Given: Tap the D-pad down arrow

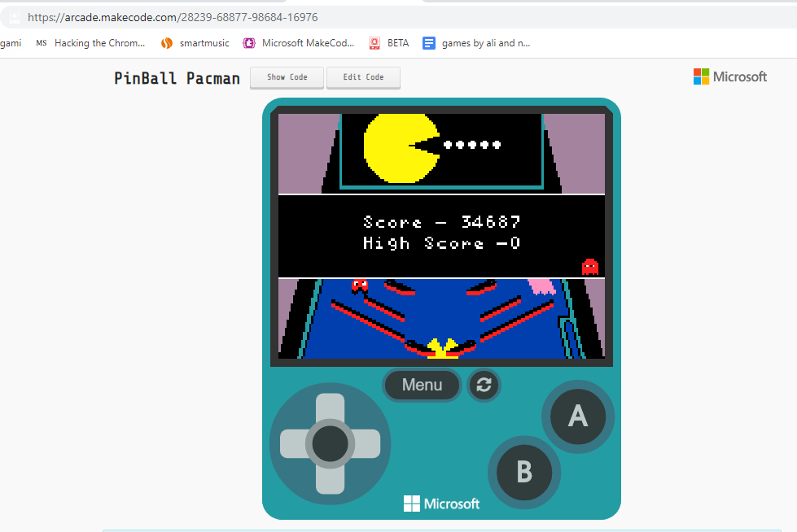Looking at the screenshot, I should point(330,480).
